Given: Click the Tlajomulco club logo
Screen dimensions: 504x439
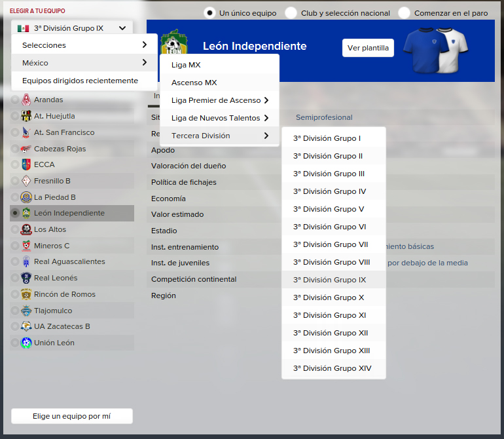Looking at the screenshot, I should point(26,311).
